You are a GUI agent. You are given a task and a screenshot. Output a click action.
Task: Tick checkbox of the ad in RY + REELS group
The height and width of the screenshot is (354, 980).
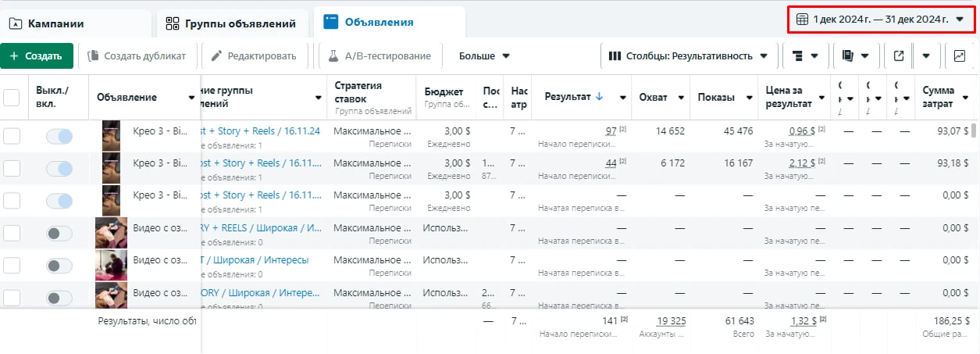pos(12,233)
